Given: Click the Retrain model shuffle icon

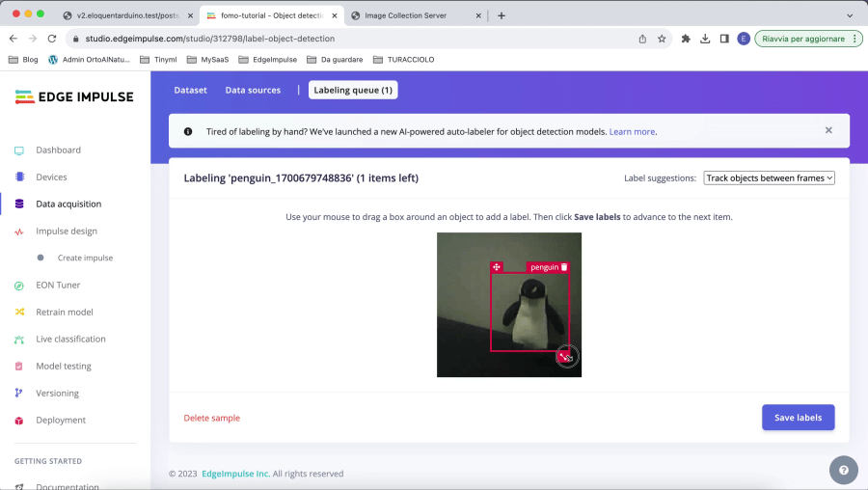Looking at the screenshot, I should point(19,313).
